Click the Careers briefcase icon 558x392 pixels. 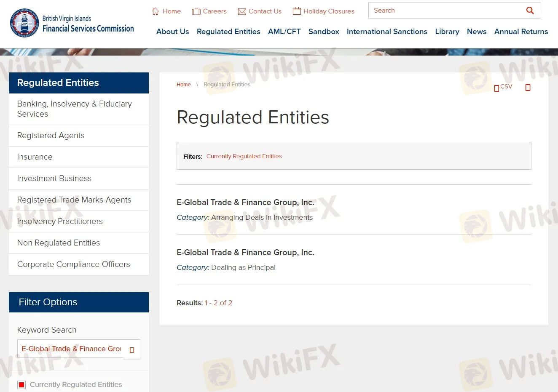[196, 11]
